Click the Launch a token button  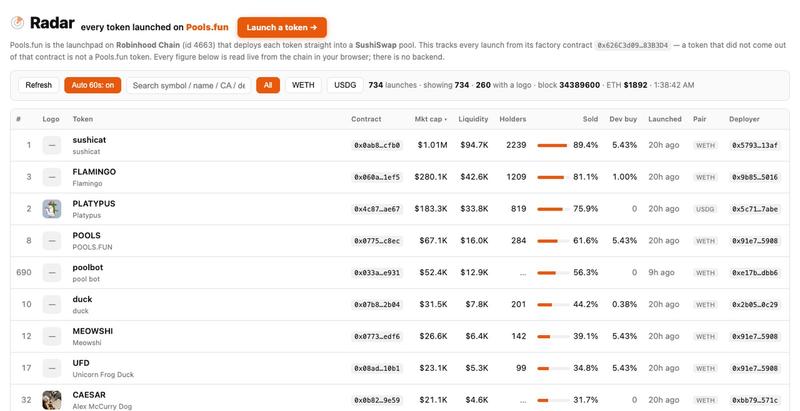click(282, 28)
